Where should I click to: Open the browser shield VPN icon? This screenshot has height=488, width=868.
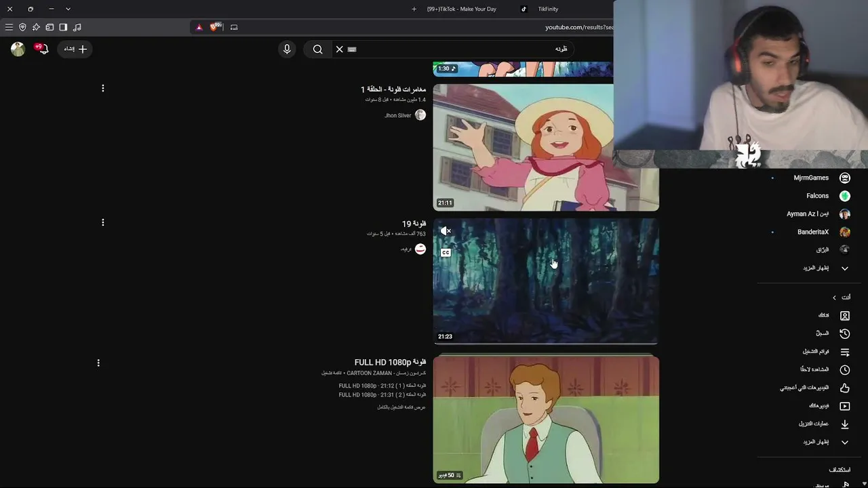pos(22,27)
